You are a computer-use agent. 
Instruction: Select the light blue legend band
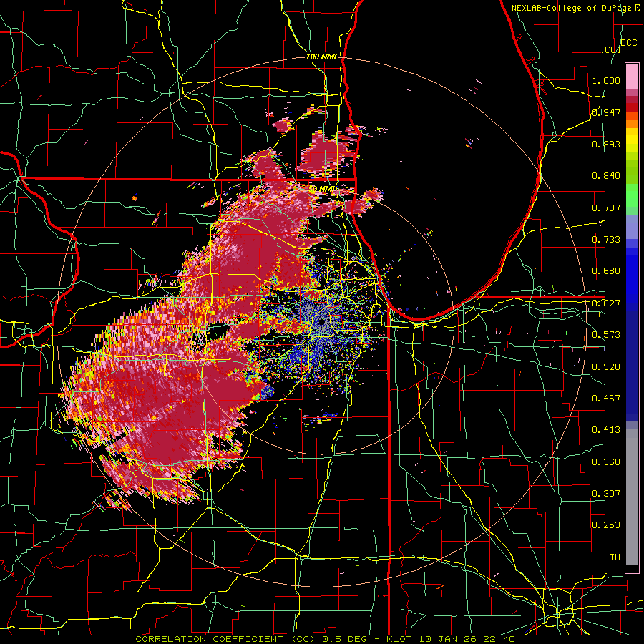[632, 228]
